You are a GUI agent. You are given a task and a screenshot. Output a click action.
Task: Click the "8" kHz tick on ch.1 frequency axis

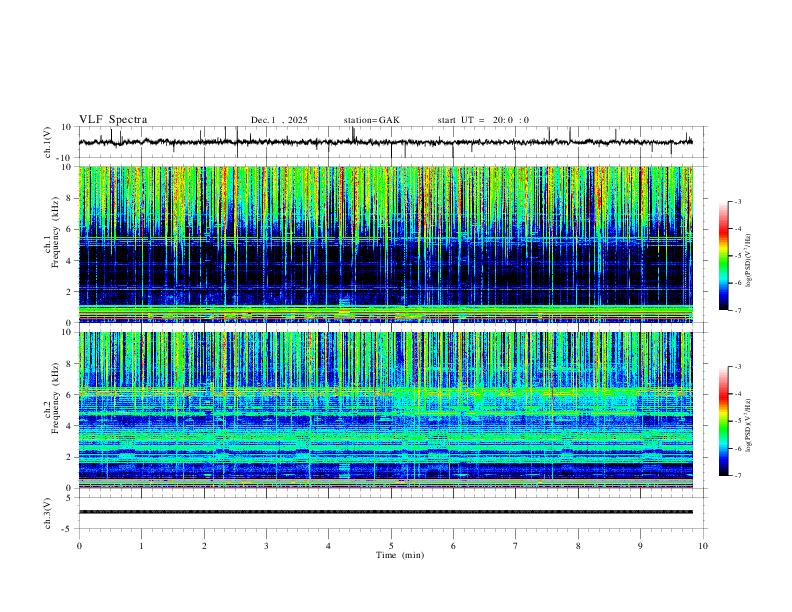pos(70,198)
